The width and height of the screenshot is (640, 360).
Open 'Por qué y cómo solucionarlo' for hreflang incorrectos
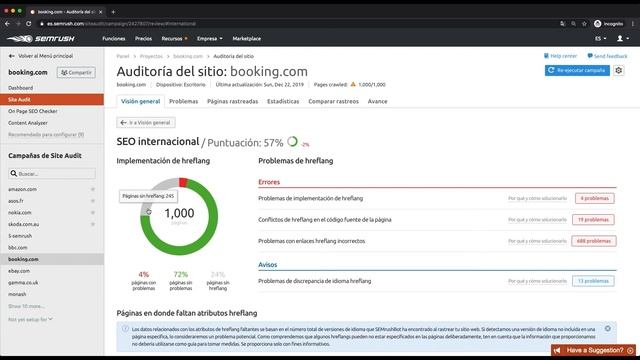(x=538, y=241)
